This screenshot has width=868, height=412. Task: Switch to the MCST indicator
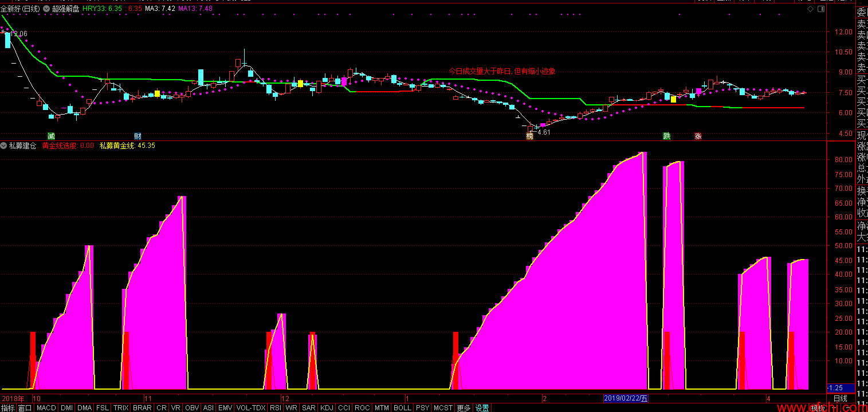[443, 408]
